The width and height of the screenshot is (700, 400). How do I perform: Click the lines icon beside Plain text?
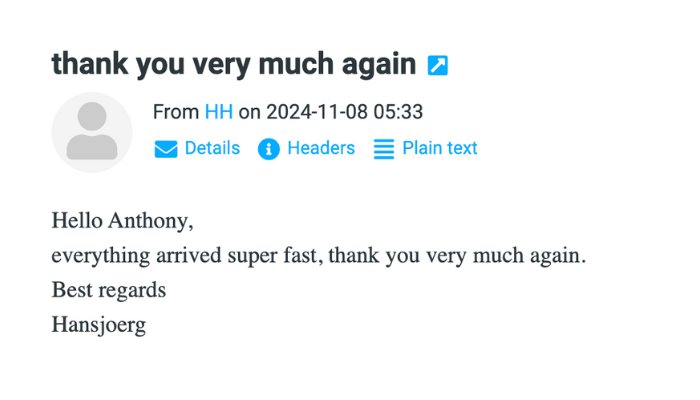tap(384, 149)
